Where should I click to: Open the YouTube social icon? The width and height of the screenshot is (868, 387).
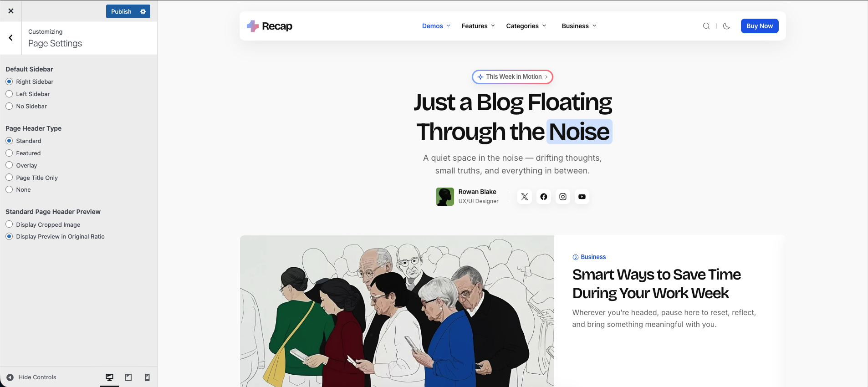pyautogui.click(x=582, y=197)
